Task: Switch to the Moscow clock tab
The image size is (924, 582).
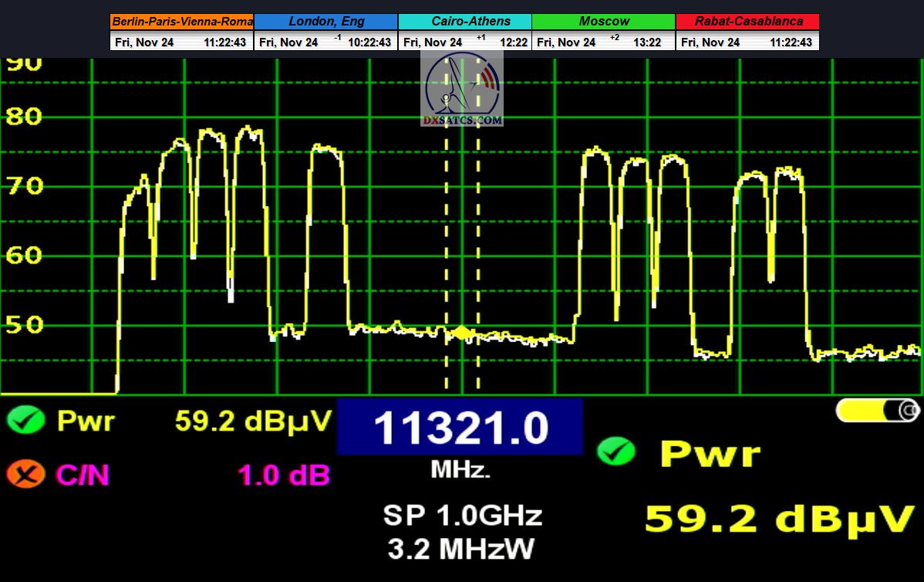Action: pos(604,22)
